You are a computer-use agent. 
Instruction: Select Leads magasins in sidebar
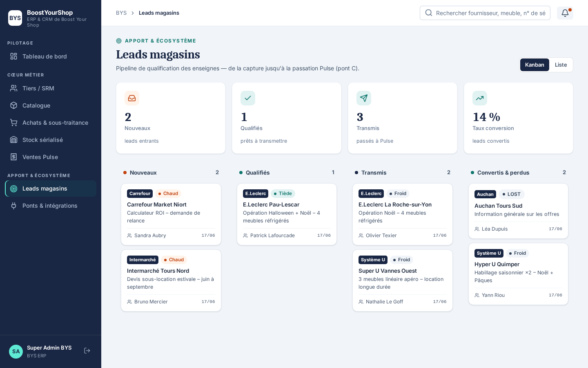point(51,188)
